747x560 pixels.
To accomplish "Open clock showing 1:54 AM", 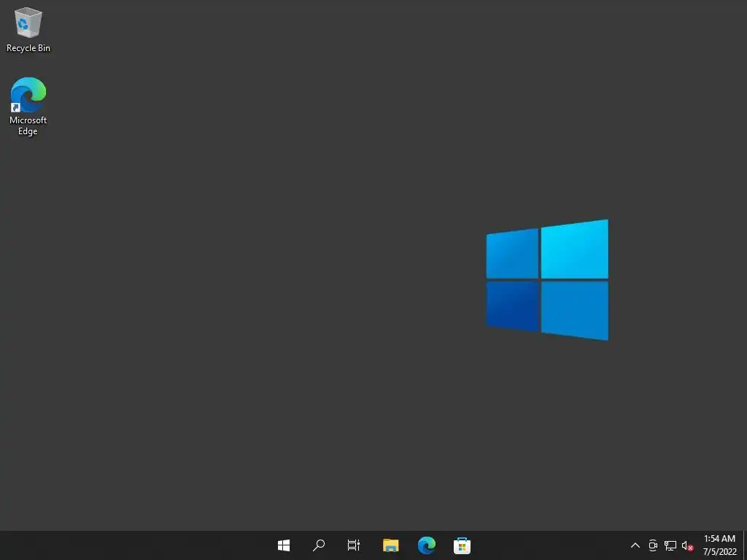I will (719, 539).
